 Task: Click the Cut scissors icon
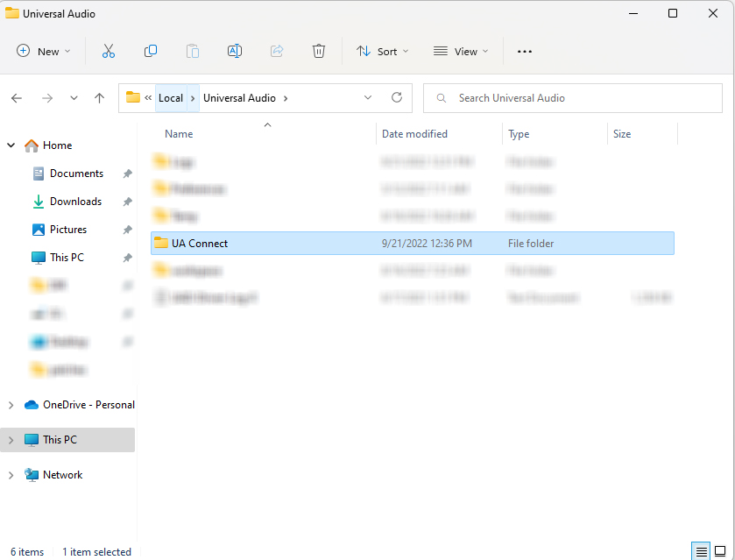coord(109,52)
